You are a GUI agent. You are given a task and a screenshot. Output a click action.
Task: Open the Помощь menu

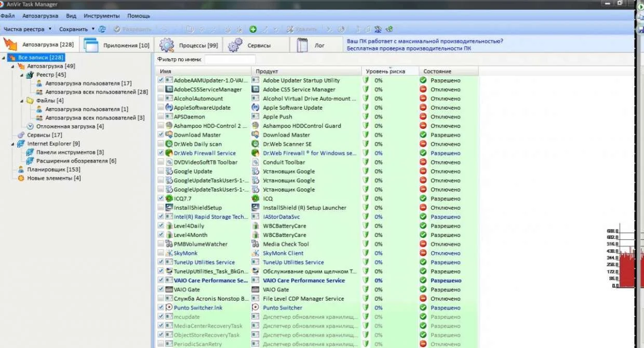(139, 16)
